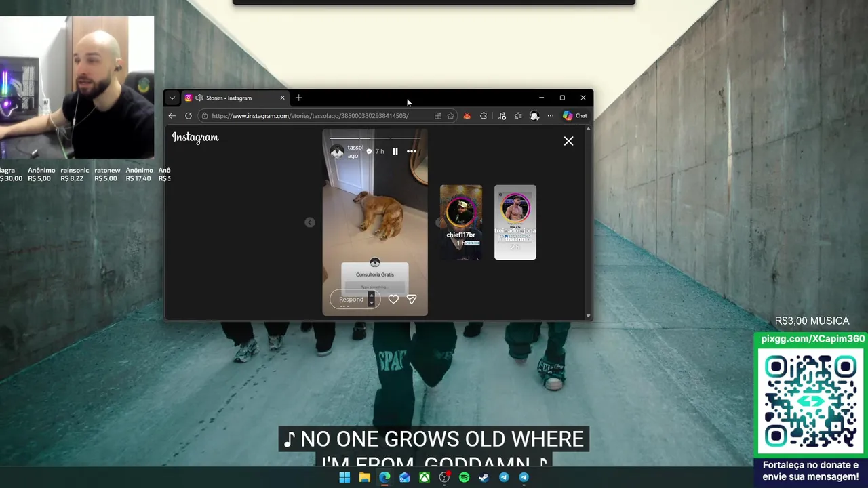Like the story with the heart icon
This screenshot has height=488, width=868.
(393, 299)
